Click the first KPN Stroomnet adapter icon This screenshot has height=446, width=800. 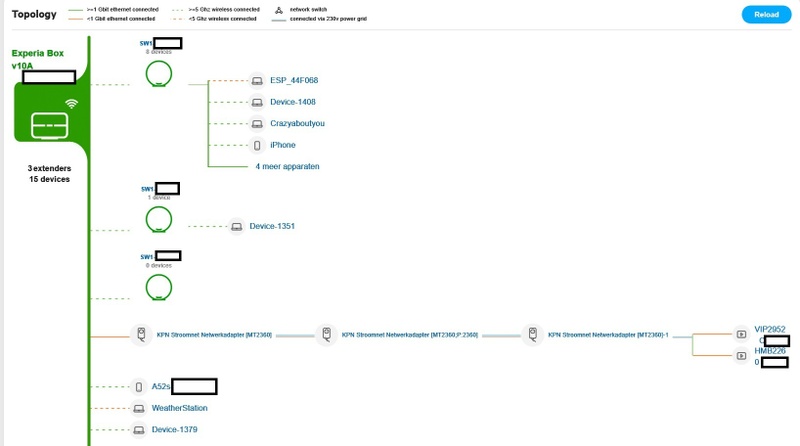(142, 335)
